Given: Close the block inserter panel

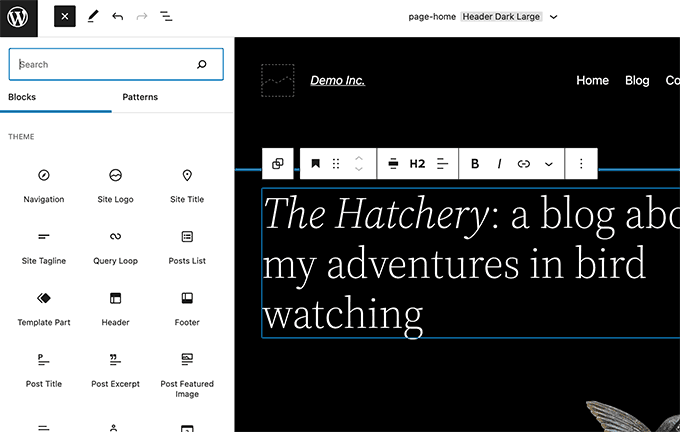Looking at the screenshot, I should tap(65, 17).
